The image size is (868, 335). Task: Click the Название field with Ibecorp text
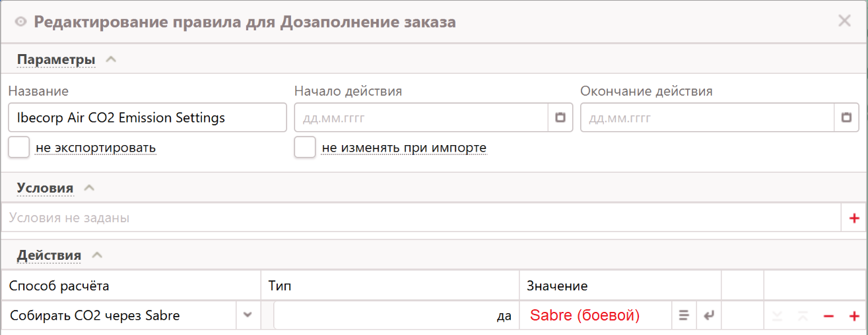tap(147, 118)
